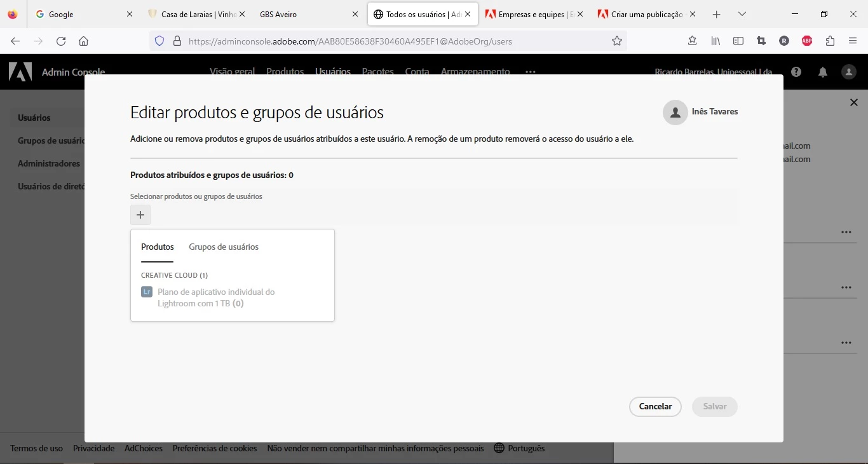
Task: Click the tracking protection shield icon
Action: point(159,41)
